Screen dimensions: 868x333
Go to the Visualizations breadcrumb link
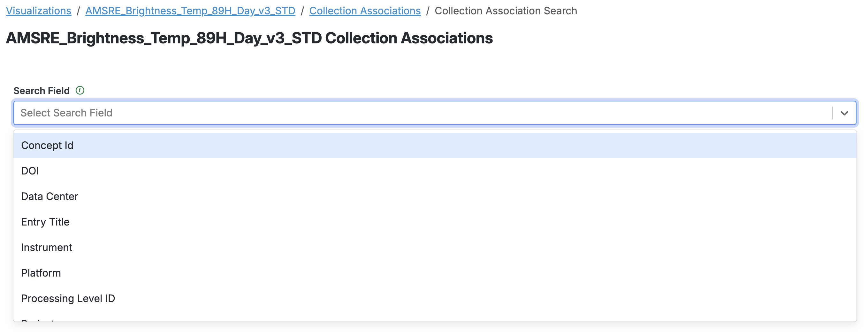point(38,11)
